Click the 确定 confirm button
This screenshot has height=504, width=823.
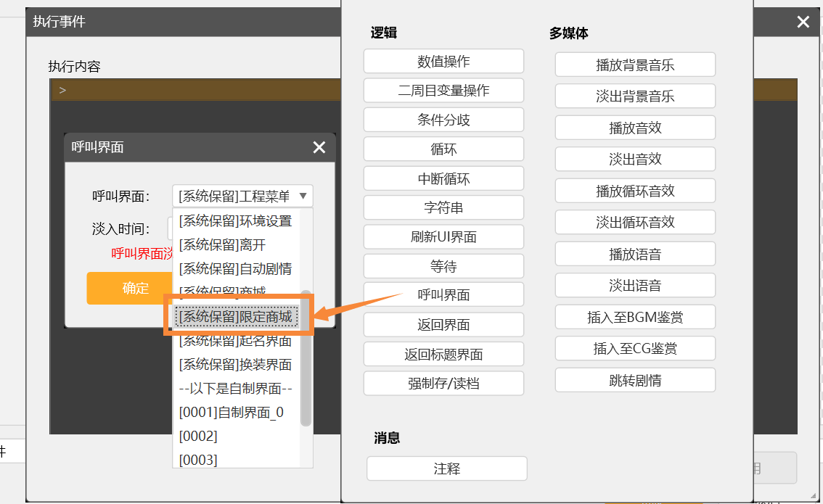(x=136, y=288)
